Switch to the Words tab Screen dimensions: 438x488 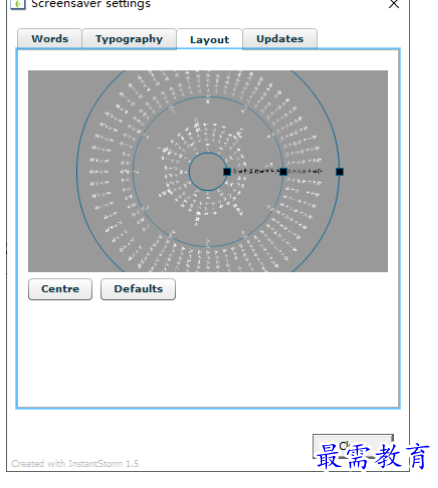coord(49,39)
